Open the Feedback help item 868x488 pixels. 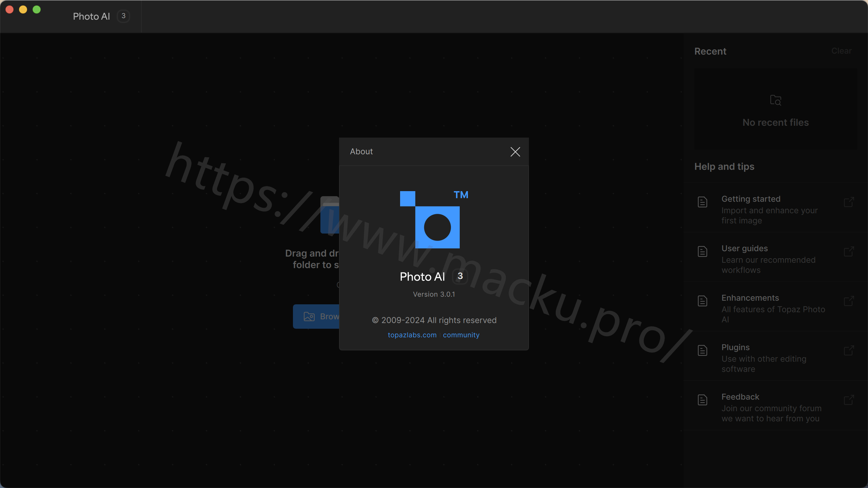tap(776, 405)
